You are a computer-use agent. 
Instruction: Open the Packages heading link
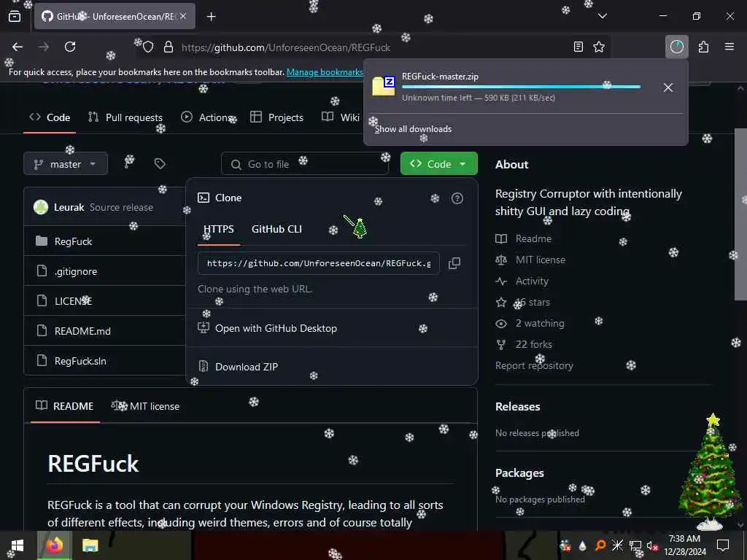(x=519, y=472)
